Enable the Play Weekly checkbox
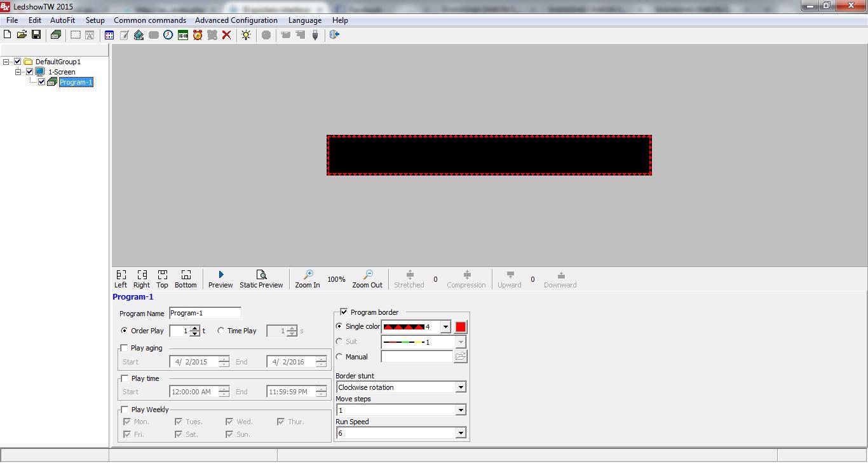Screen dimensions: 868x463 (124, 410)
